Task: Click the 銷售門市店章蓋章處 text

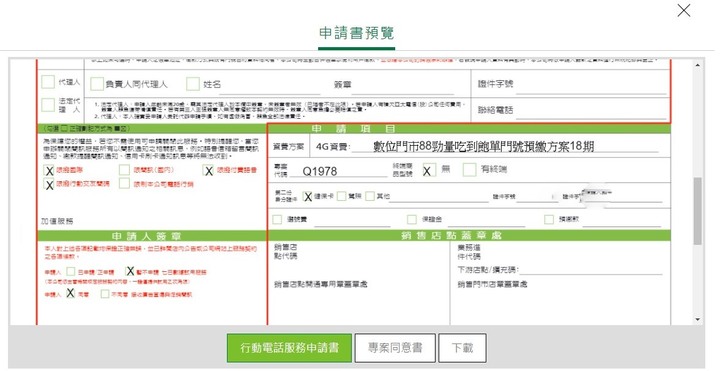Action: 492,284
